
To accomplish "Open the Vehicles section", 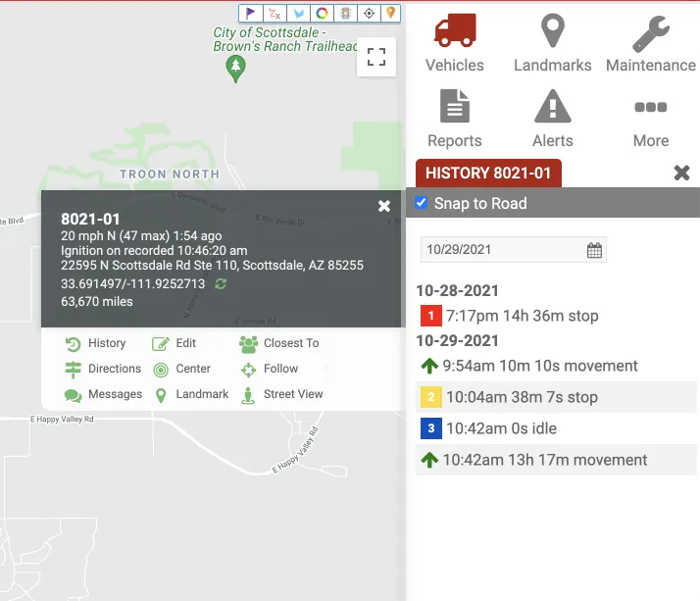I will point(455,43).
